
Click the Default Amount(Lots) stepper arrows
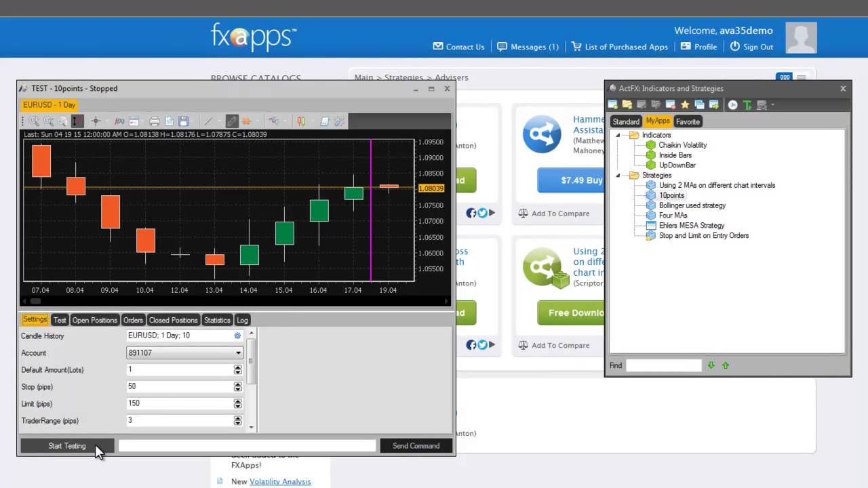click(x=237, y=369)
